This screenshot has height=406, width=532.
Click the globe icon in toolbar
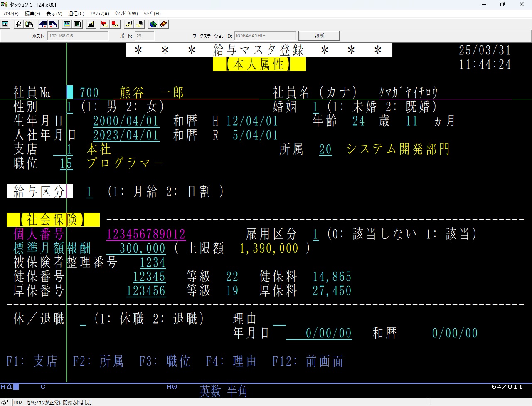point(153,24)
